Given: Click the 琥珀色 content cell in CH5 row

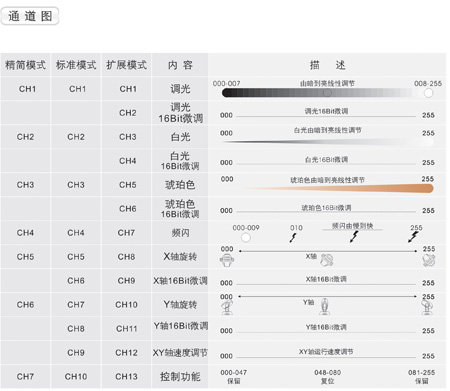Looking at the screenshot, I should 180,185.
